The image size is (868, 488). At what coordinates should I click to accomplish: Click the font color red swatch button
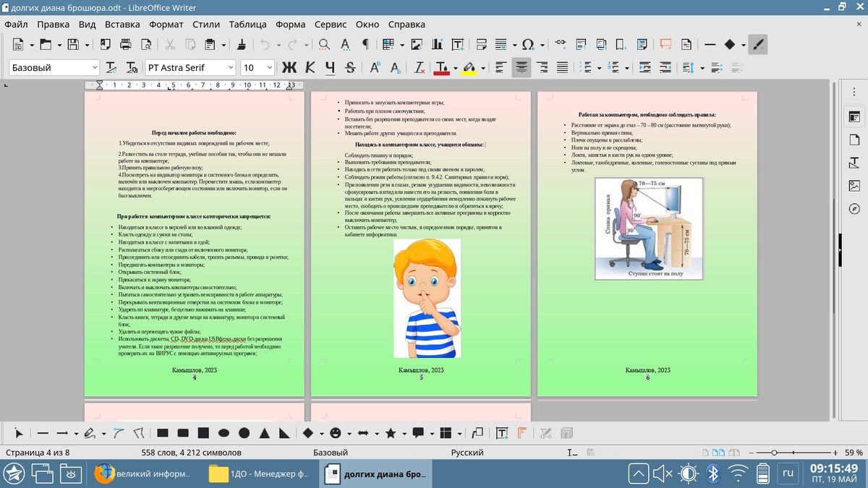(x=442, y=68)
